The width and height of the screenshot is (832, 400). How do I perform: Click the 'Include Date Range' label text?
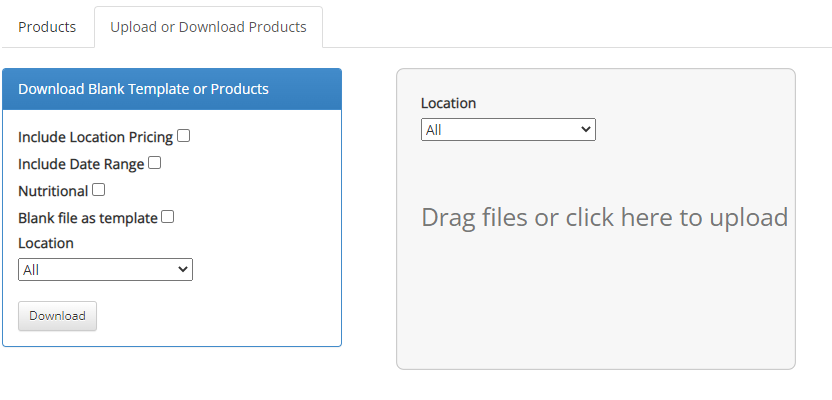pyautogui.click(x=81, y=164)
